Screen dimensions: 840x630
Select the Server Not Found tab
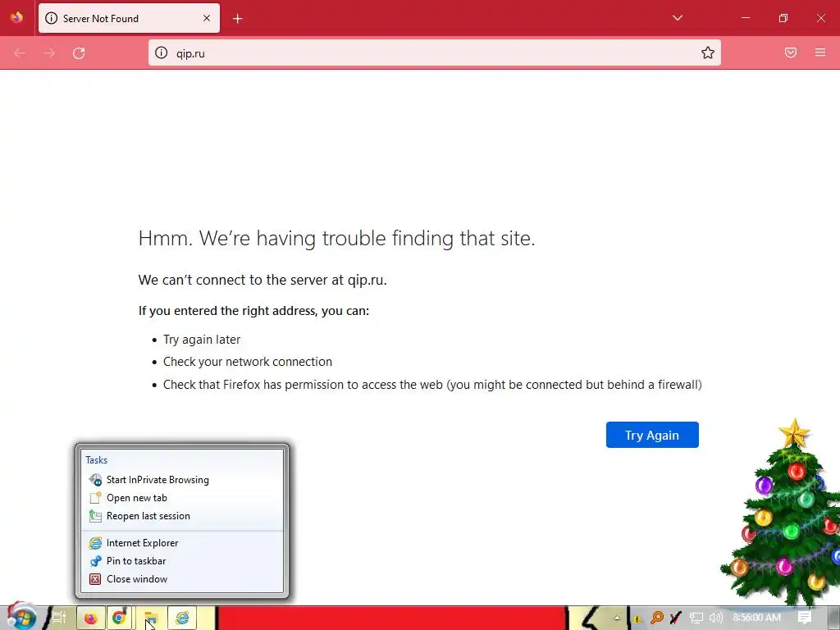(129, 18)
